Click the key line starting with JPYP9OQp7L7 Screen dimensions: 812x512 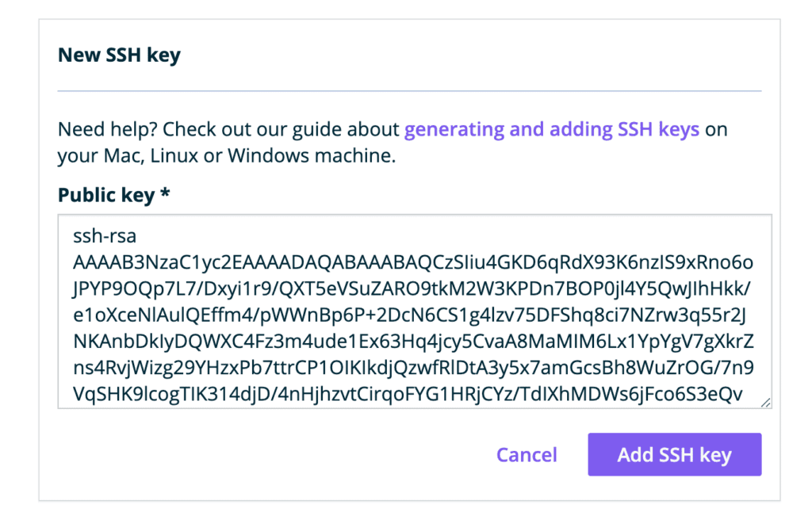pos(412,288)
